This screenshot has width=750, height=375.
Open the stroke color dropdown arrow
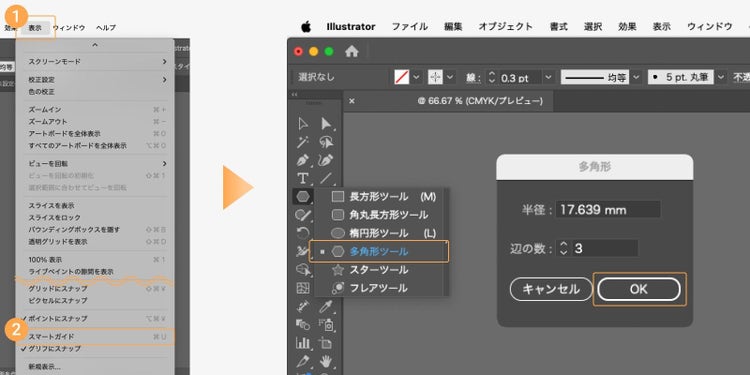click(x=451, y=77)
